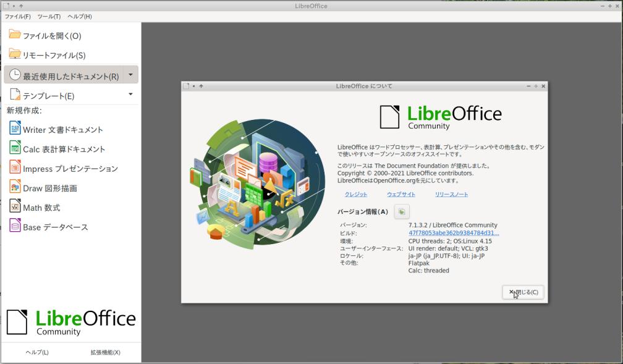
Task: Click the クレジット link
Action: [x=355, y=194]
